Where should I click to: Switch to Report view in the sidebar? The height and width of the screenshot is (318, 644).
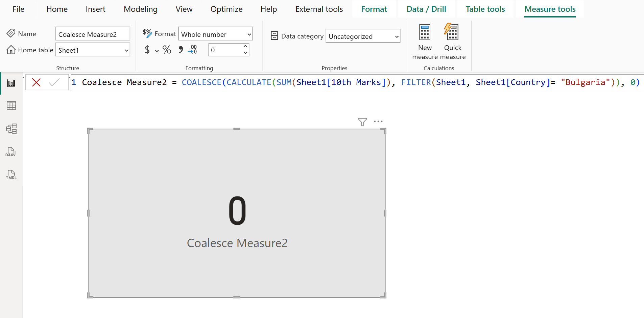pyautogui.click(x=11, y=83)
